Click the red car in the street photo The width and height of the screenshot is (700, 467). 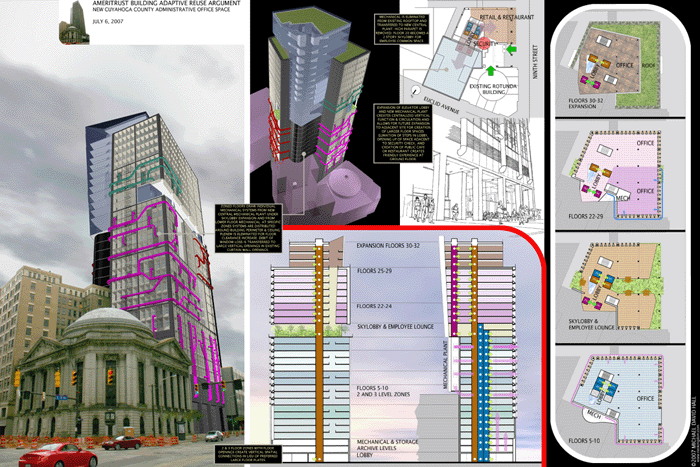coord(58,455)
